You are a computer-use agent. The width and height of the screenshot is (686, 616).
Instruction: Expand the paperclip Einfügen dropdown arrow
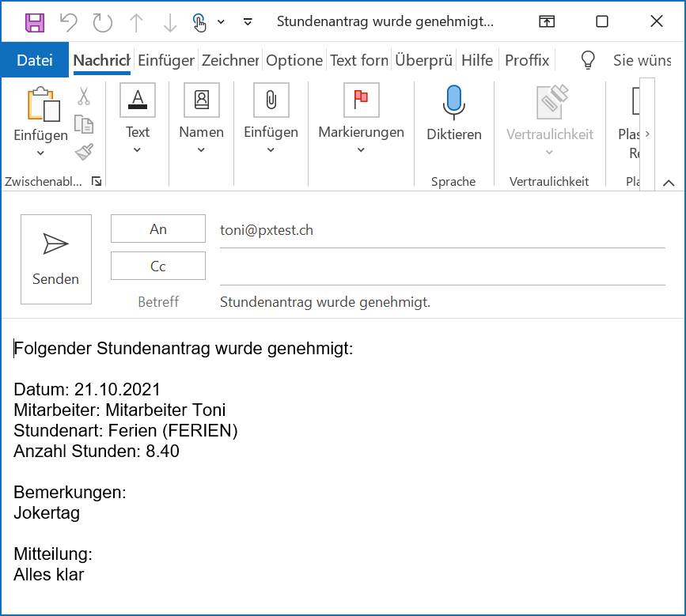click(x=271, y=150)
